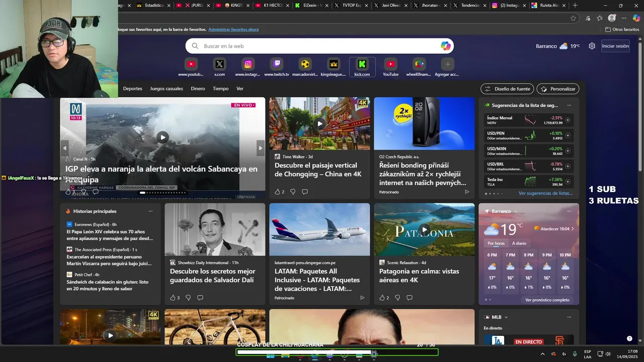The image size is (644, 362).
Task: Open the Otros favoritos folder
Action: (x=622, y=30)
